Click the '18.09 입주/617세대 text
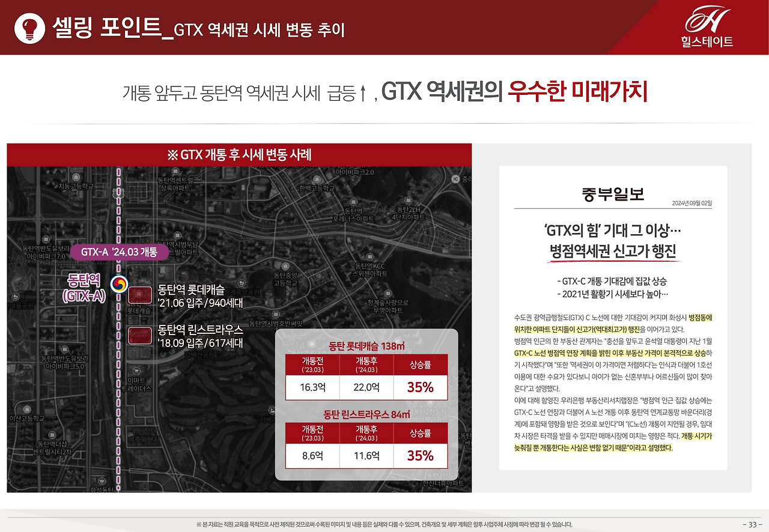 [200, 343]
